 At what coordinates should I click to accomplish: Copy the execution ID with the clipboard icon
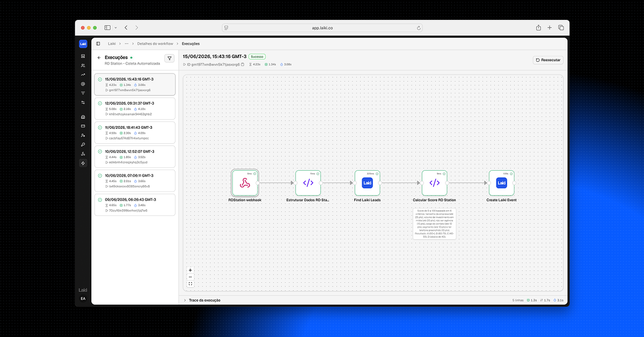(x=243, y=64)
